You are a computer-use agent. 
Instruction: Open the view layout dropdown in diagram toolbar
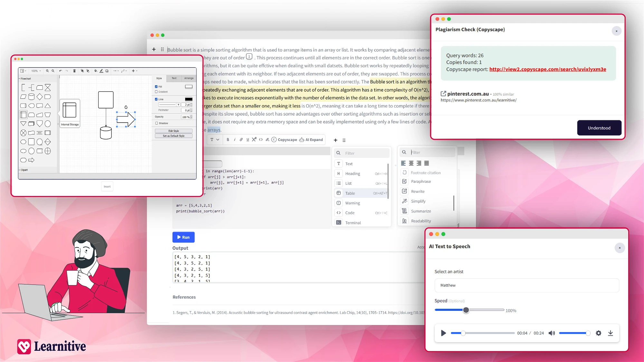[x=23, y=71]
